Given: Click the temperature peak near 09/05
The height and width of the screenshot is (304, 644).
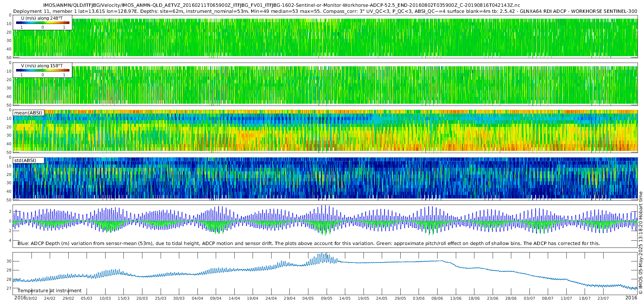Looking at the screenshot, I should [322, 255].
